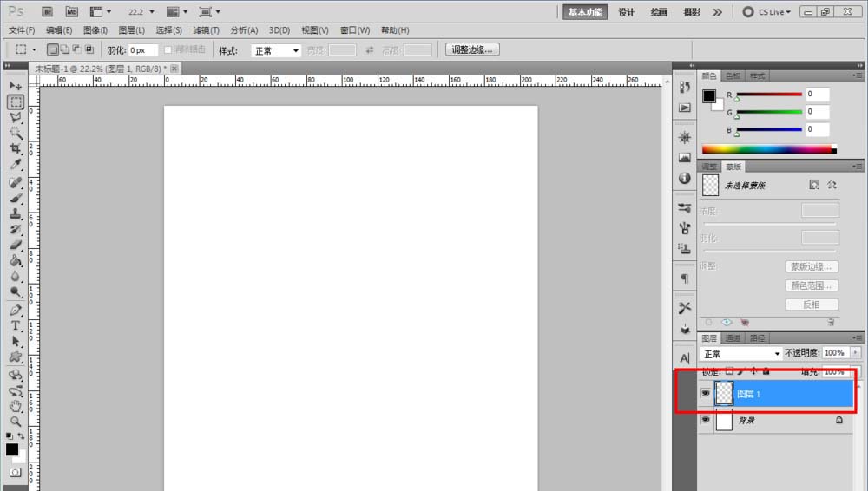
Task: Select the Healing Brush tool
Action: [x=16, y=183]
